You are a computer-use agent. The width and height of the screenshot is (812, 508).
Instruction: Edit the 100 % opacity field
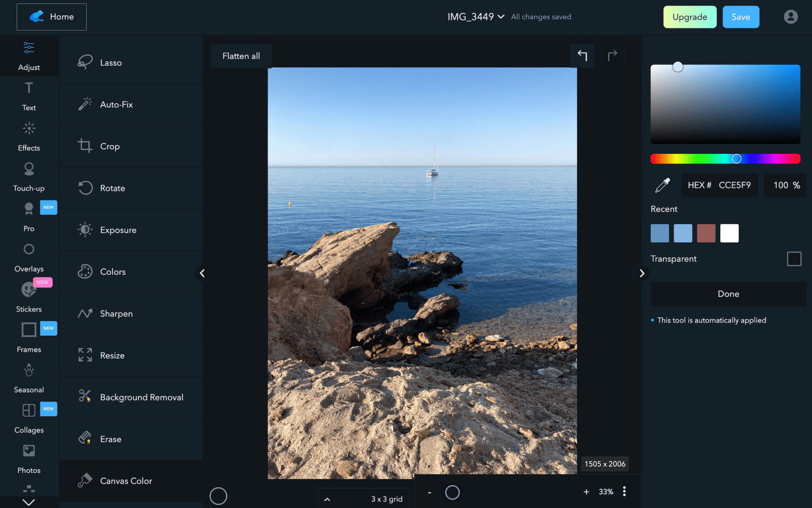pyautogui.click(x=785, y=185)
